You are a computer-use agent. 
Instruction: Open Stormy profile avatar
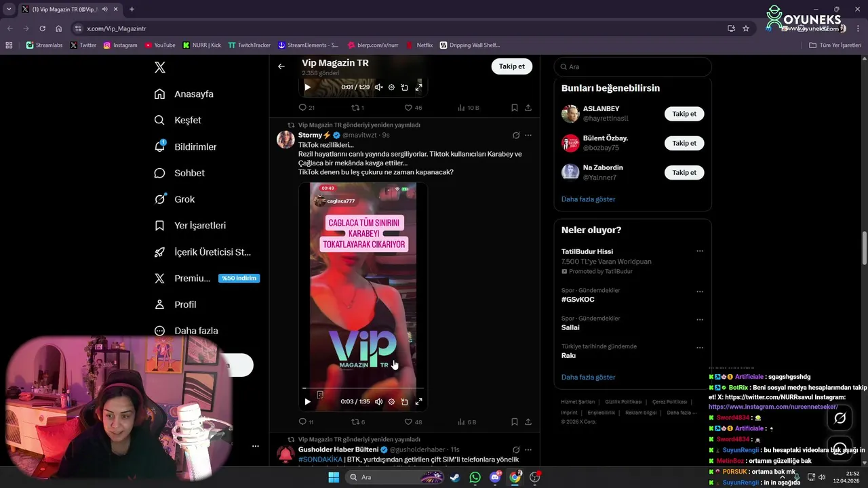[285, 139]
